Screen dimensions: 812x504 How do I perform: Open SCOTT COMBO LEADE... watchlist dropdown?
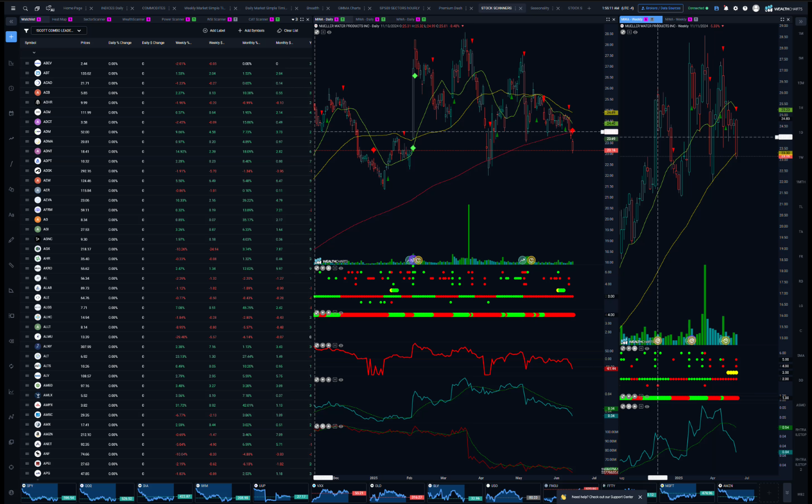click(x=59, y=31)
